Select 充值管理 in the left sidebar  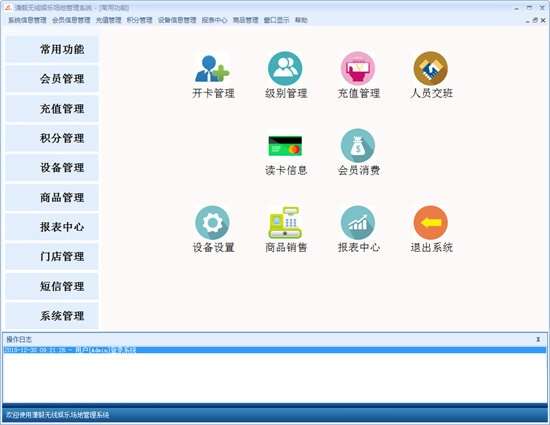(x=52, y=109)
